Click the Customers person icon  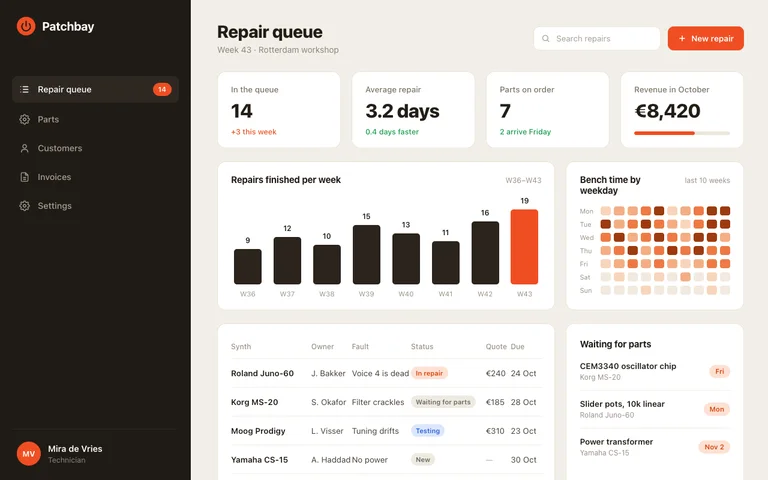click(x=24, y=148)
